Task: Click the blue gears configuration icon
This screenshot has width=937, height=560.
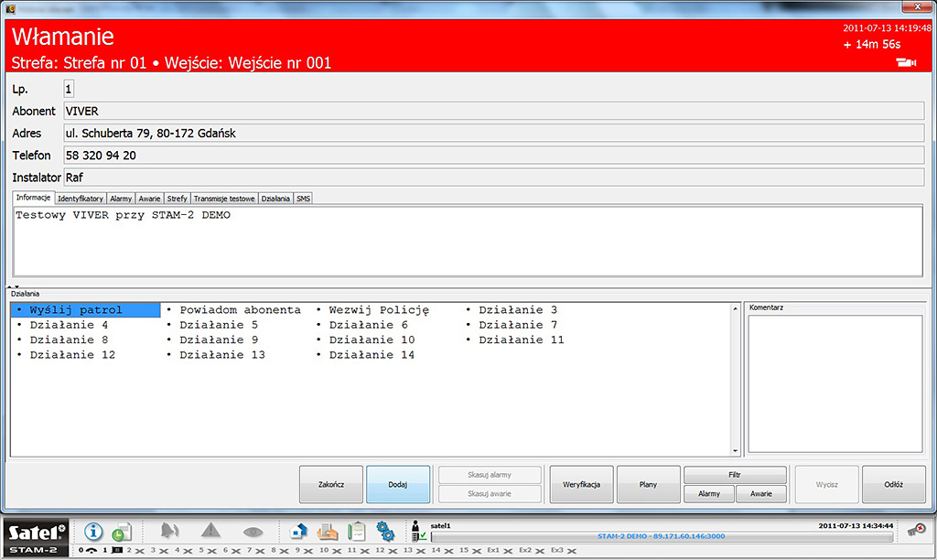Action: 385,531
